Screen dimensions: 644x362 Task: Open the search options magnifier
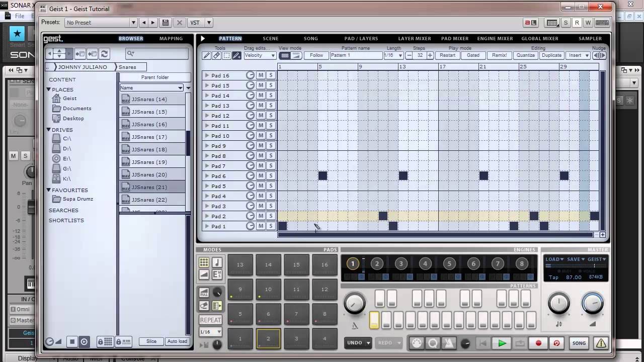click(x=130, y=53)
